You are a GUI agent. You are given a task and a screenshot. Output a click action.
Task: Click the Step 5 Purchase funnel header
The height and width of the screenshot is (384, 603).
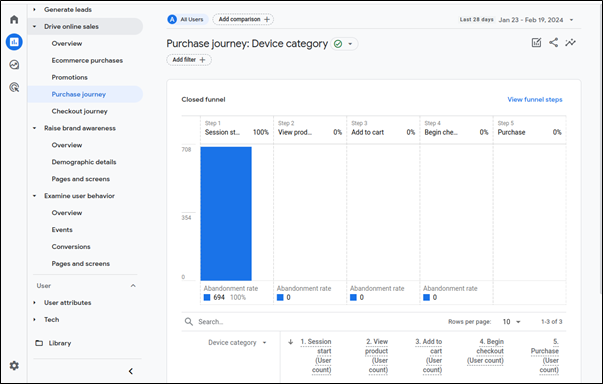point(530,128)
